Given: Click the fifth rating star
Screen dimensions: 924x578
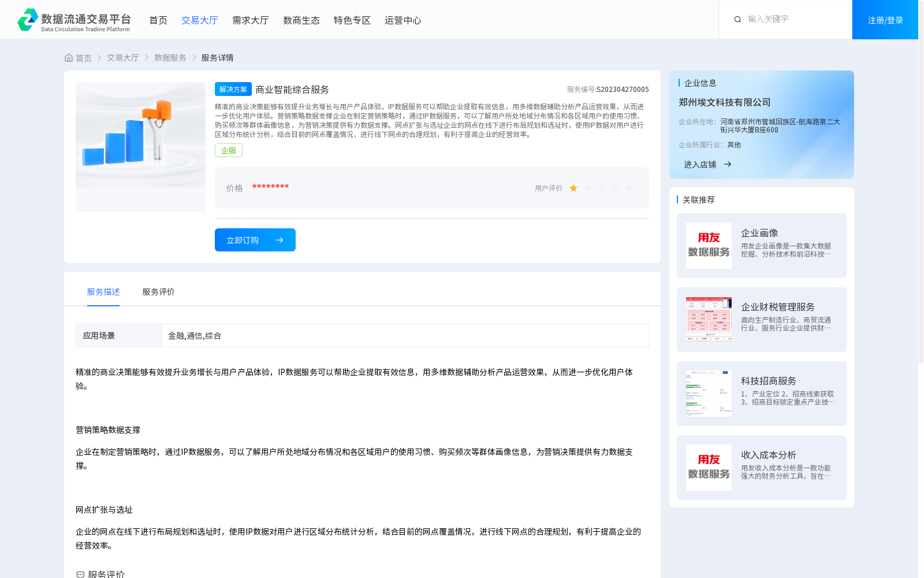Looking at the screenshot, I should (629, 188).
